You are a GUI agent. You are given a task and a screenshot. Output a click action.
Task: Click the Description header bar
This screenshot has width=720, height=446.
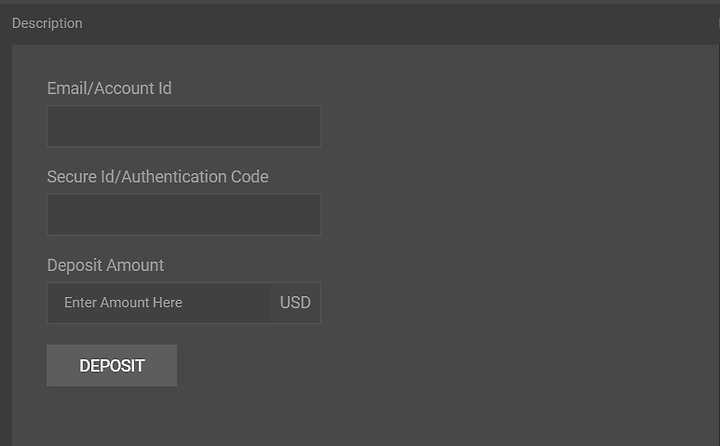point(360,23)
